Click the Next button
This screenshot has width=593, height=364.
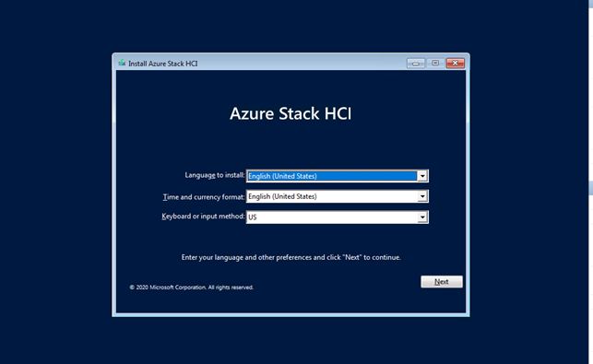coord(442,282)
